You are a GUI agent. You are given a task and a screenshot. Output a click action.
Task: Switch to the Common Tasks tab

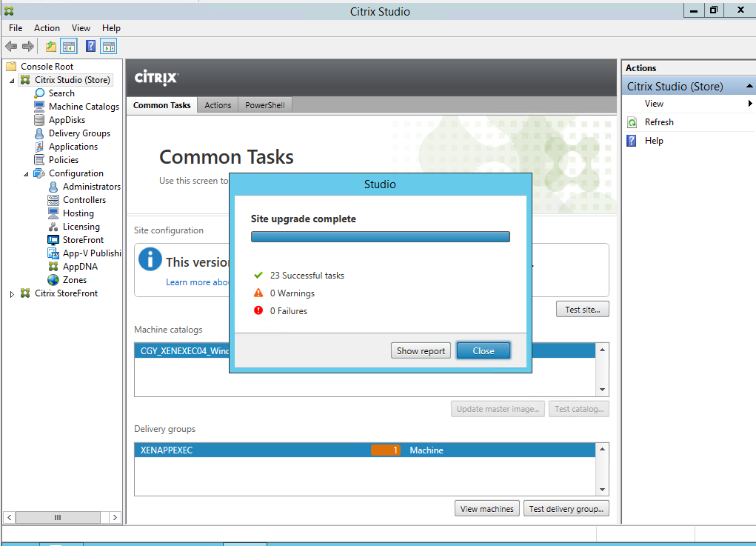coord(162,105)
